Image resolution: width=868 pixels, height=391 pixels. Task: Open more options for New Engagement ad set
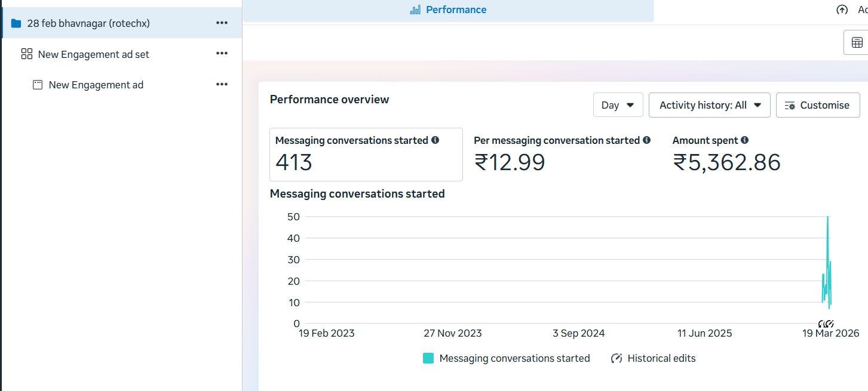(222, 54)
